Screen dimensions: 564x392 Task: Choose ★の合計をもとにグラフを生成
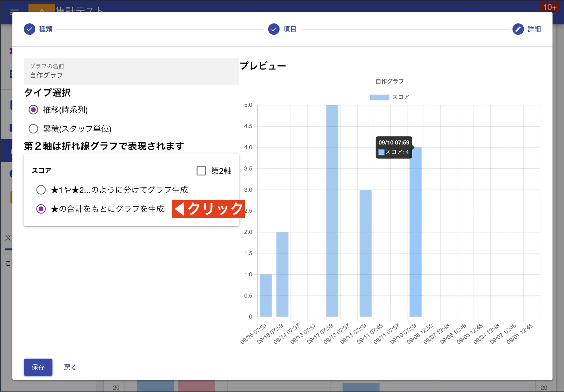pos(41,209)
